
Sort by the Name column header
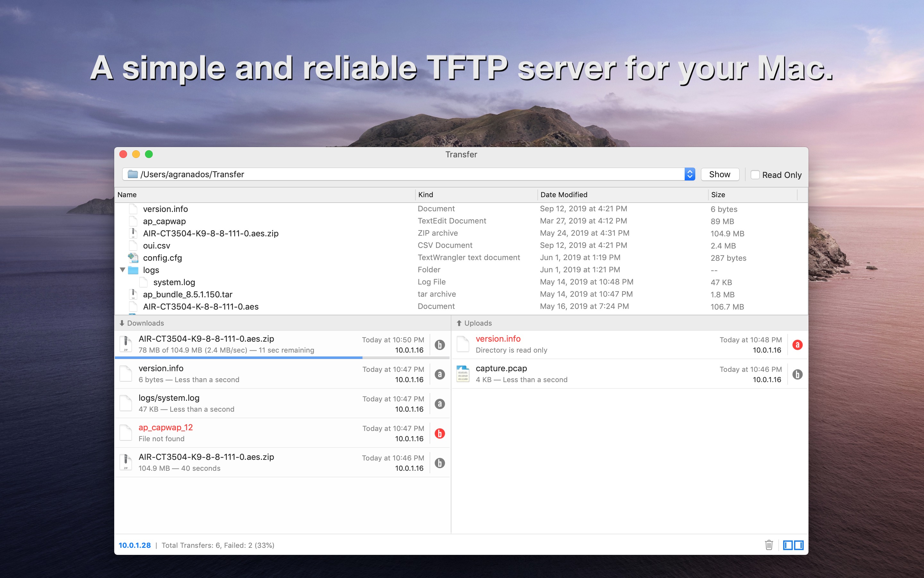tap(265, 195)
